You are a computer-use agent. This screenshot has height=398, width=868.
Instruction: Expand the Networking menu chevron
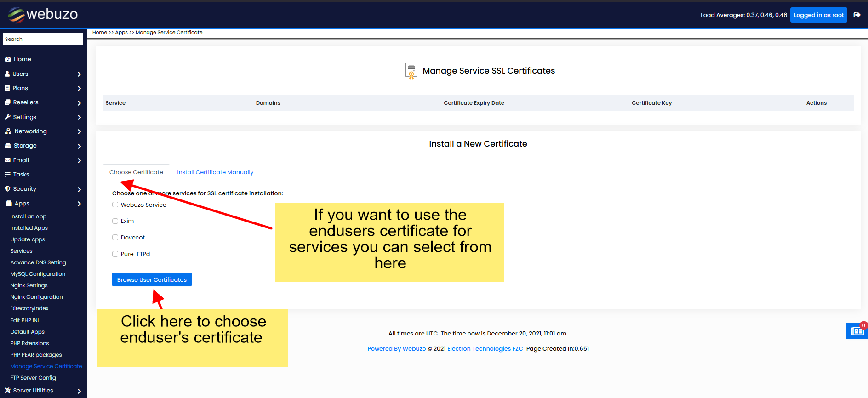[79, 131]
